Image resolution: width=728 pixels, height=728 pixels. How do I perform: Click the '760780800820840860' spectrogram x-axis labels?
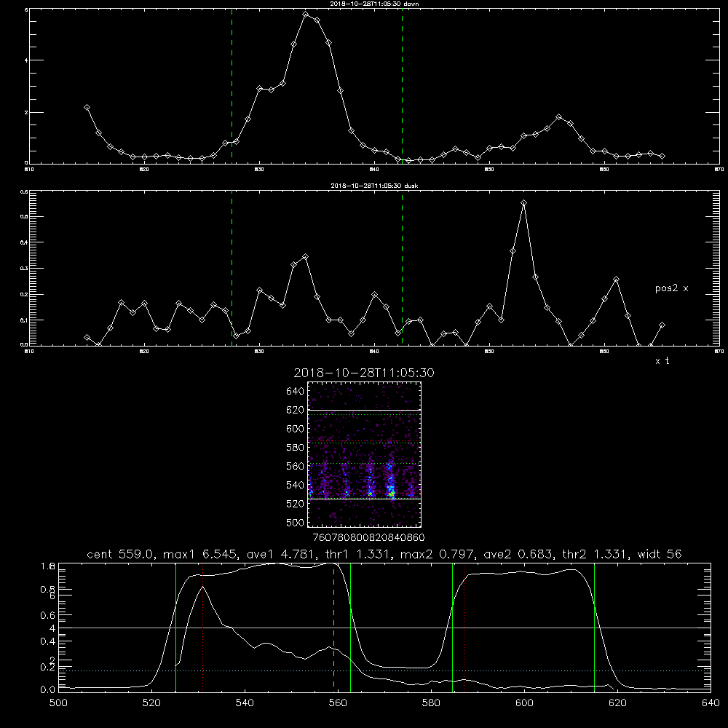[x=368, y=538]
